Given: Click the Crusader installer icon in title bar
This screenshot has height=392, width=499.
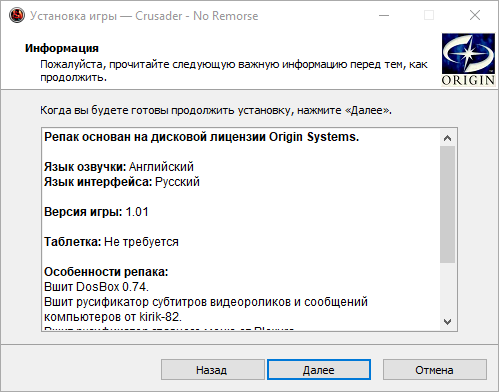Looking at the screenshot, I should pos(17,15).
